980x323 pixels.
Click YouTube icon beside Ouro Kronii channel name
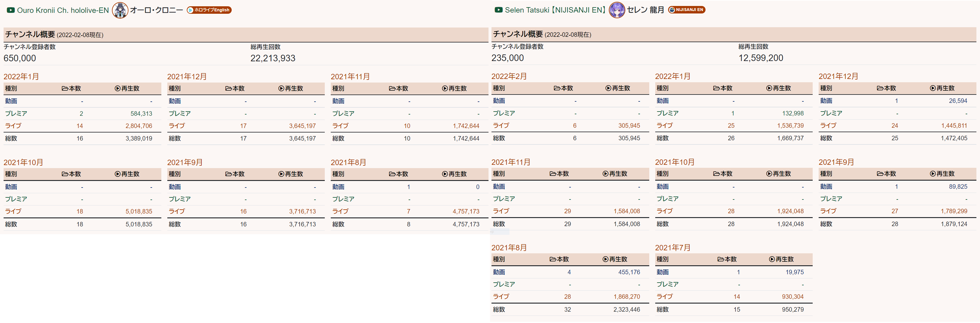point(11,10)
